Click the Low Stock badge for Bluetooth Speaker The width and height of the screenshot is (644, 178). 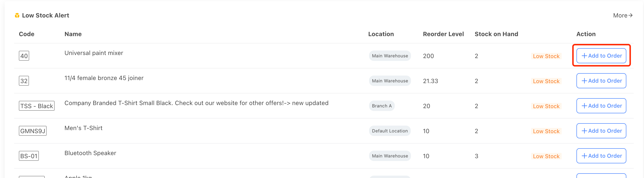pyautogui.click(x=546, y=157)
